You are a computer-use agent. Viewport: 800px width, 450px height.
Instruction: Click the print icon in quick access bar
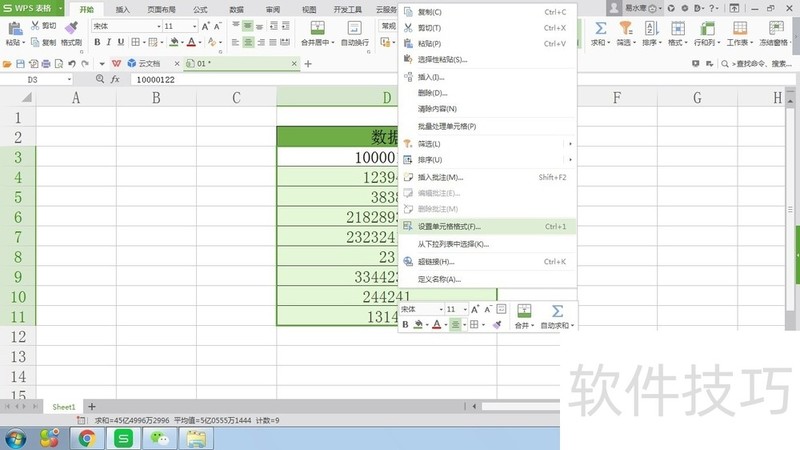pos(46,64)
